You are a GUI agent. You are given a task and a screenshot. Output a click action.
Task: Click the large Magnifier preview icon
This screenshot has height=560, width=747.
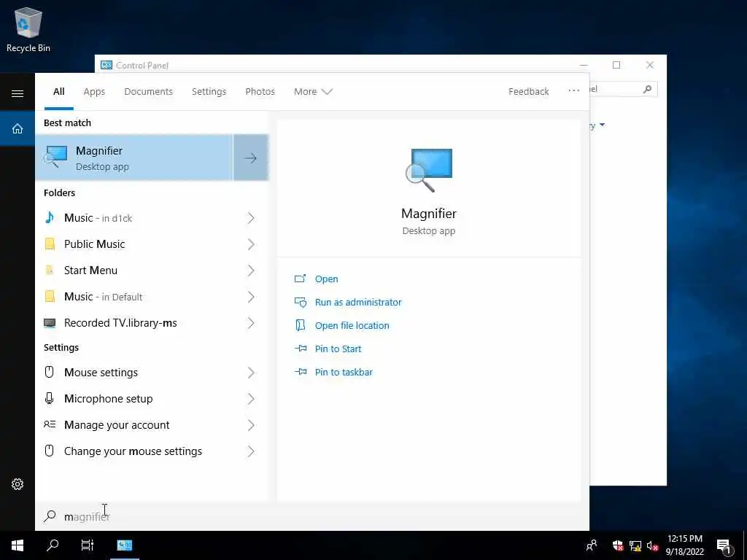click(x=429, y=170)
